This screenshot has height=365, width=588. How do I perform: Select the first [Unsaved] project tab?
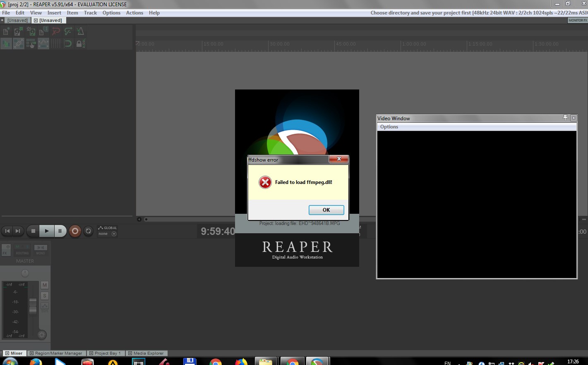point(17,20)
